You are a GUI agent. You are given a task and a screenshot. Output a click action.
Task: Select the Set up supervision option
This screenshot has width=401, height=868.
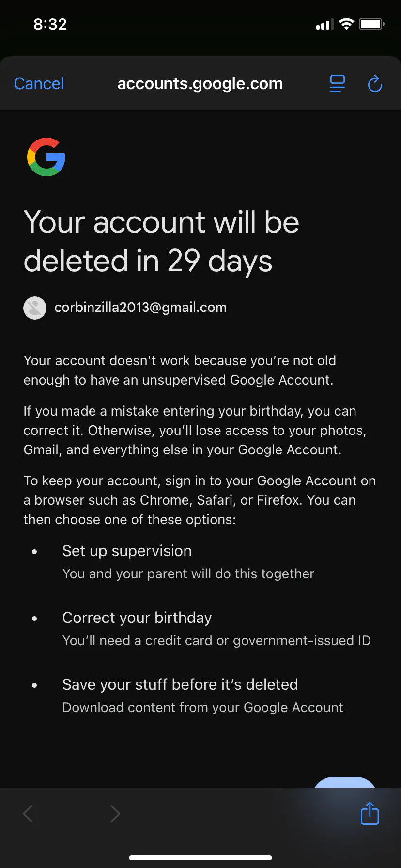click(127, 551)
